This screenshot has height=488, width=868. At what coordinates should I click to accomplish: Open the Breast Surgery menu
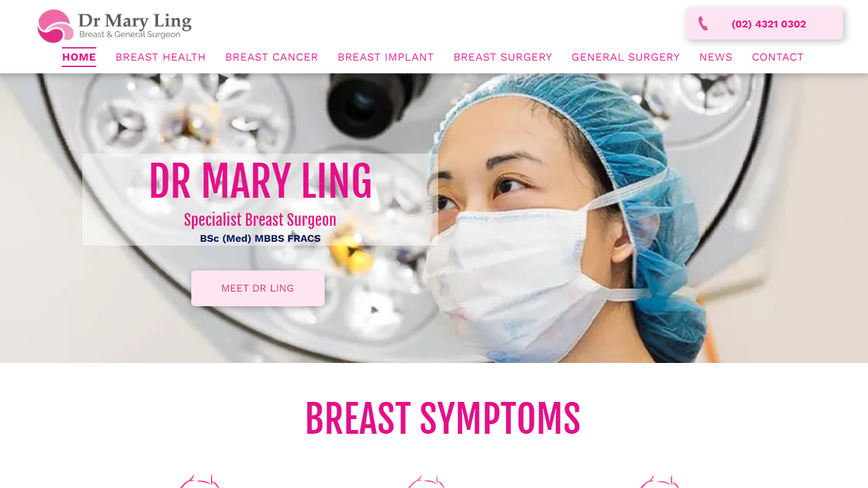503,57
